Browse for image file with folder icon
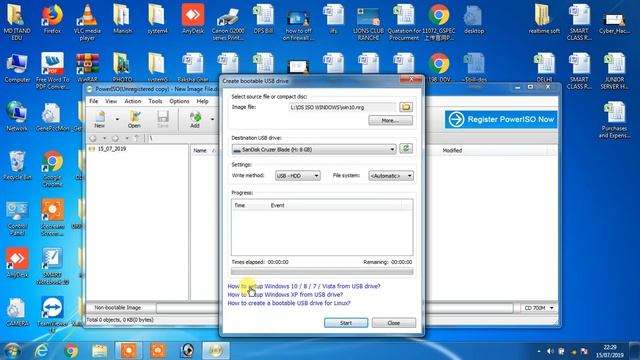640x360 pixels. 406,107
